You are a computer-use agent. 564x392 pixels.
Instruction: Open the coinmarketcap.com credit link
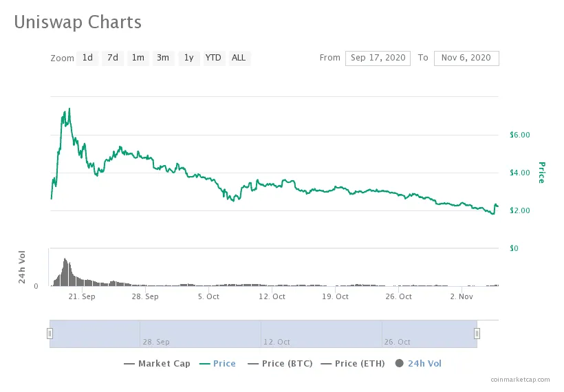(521, 379)
